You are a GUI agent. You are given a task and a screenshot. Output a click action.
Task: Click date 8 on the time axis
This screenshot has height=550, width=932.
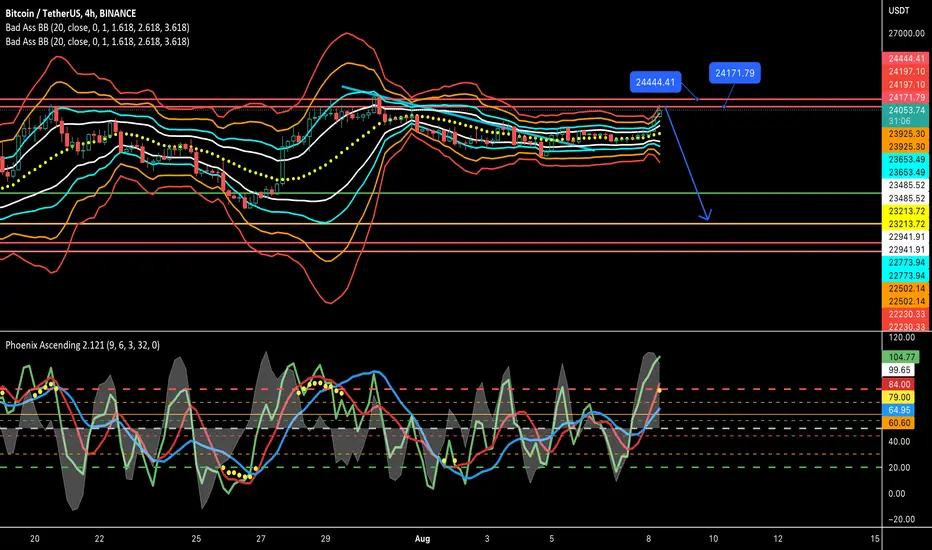(x=648, y=539)
